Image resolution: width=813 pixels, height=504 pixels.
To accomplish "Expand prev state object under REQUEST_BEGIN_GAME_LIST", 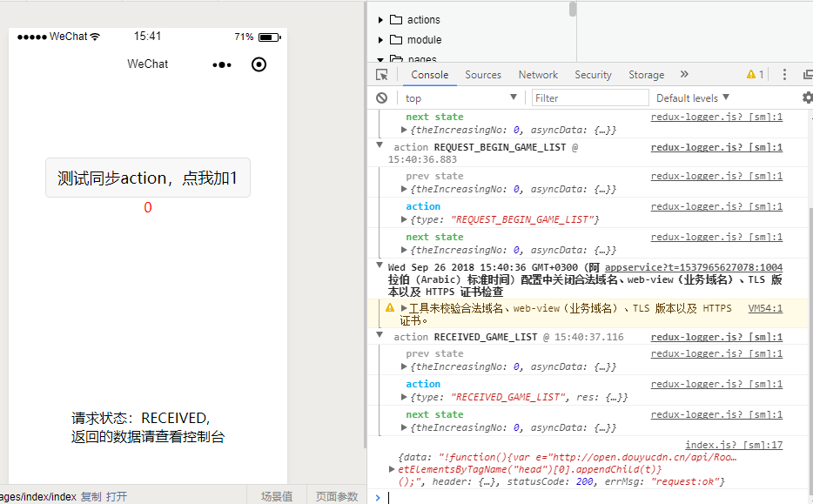I will [404, 189].
